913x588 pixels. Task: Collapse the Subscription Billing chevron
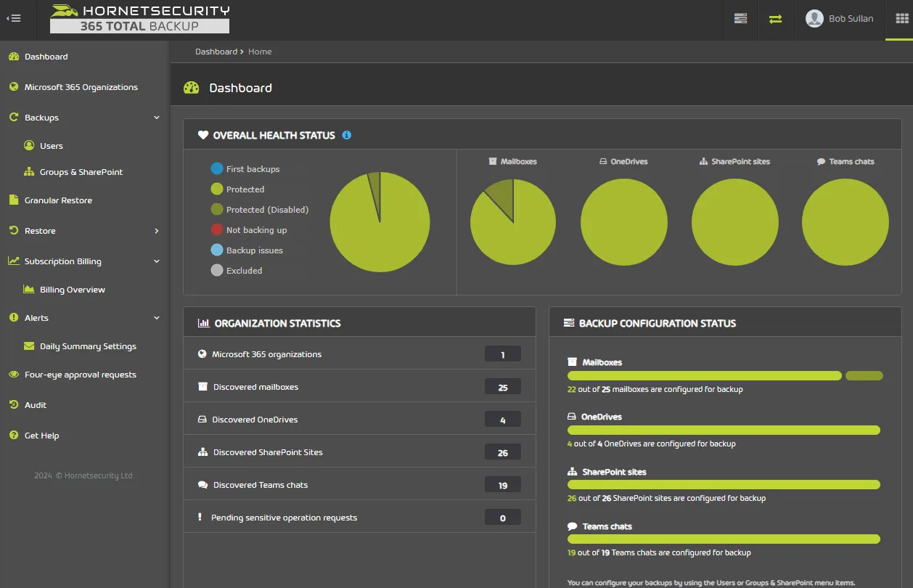pyautogui.click(x=157, y=261)
